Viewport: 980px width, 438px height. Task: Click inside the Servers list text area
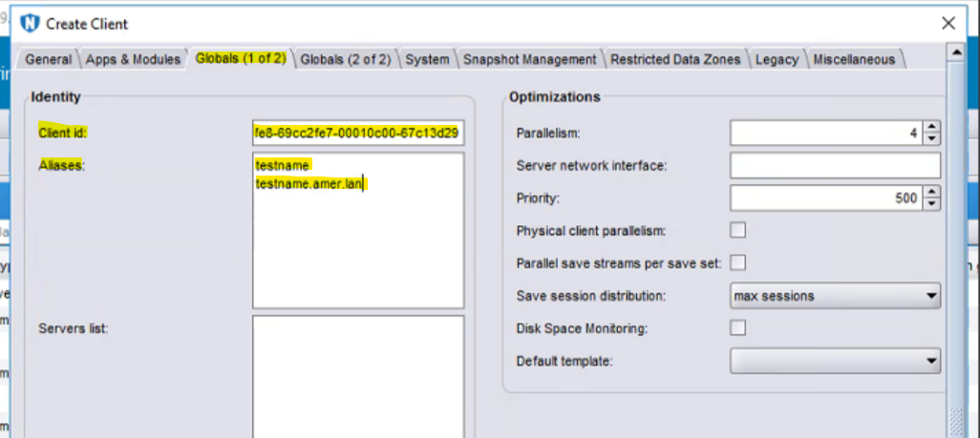(358, 376)
